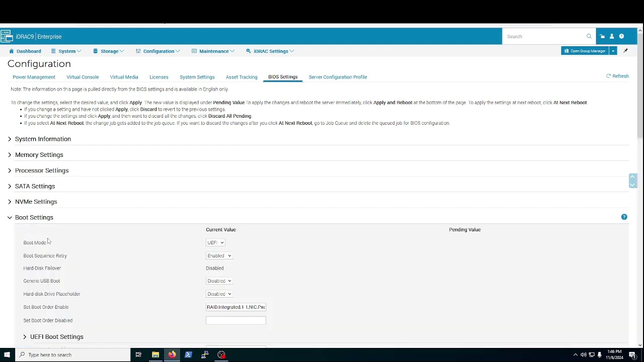Click the unlocked padlock icon in header
Viewport: 644px width, 362px height.
point(602,36)
